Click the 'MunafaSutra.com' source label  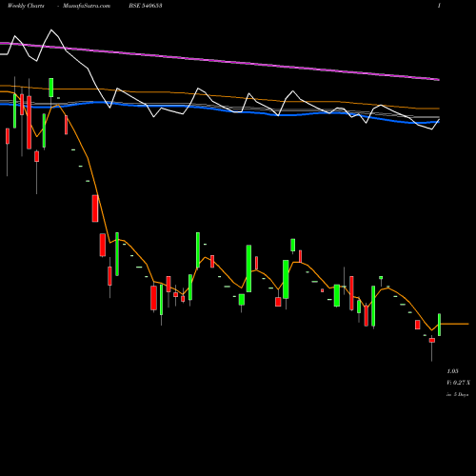(87, 6)
